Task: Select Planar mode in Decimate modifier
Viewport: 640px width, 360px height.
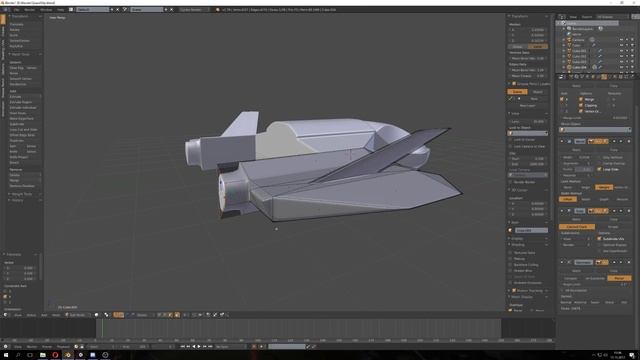Action: (x=619, y=278)
